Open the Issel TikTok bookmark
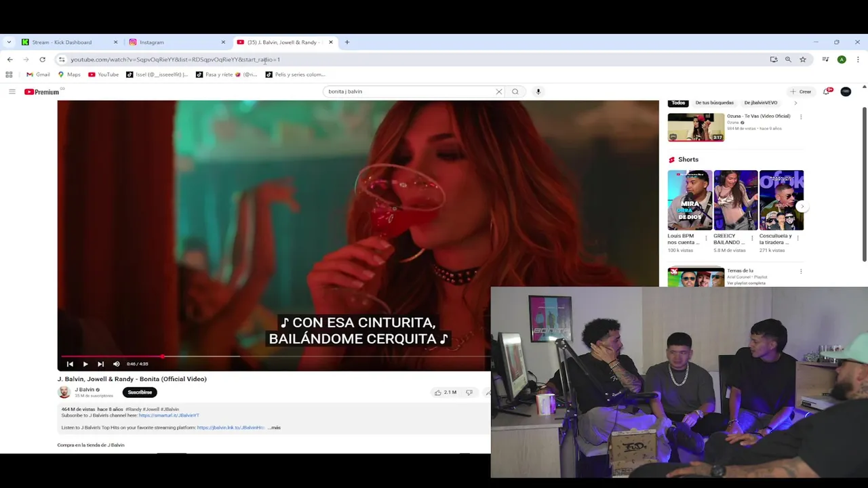Screen dimensions: 868x488 pyautogui.click(x=157, y=75)
